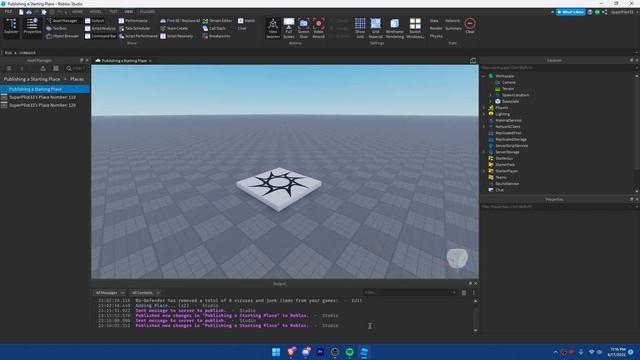Open the Switch Windows dropdown

415,28
